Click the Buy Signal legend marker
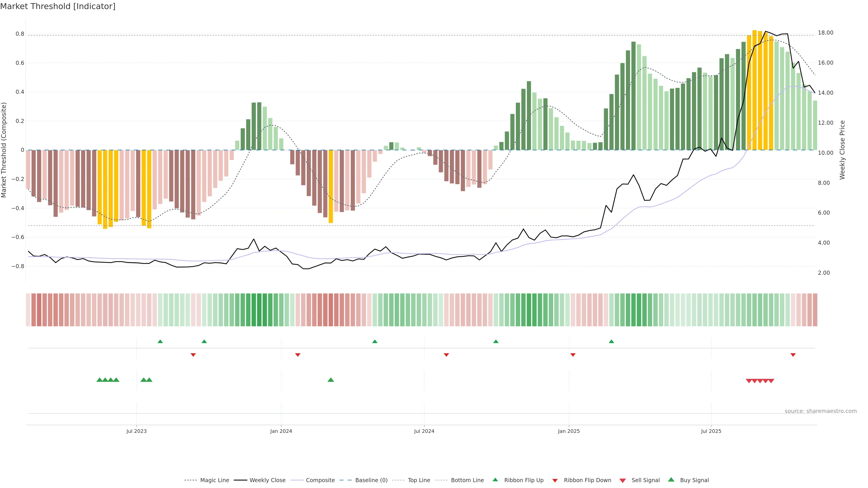 click(x=671, y=480)
